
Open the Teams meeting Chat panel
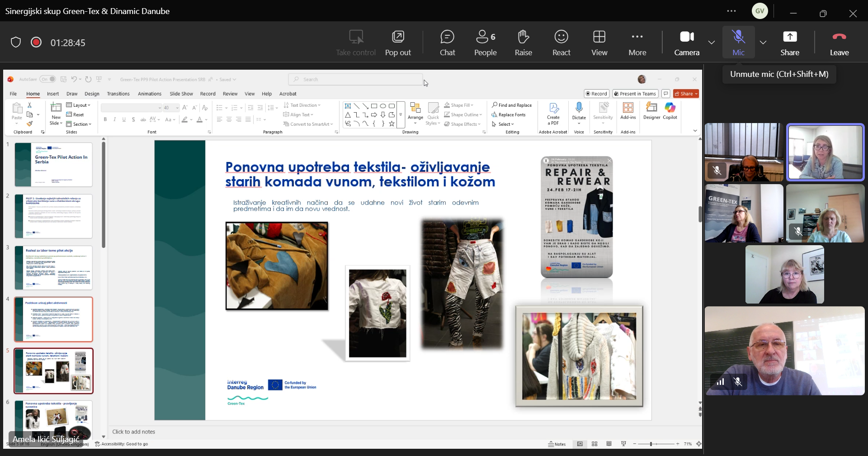pos(447,43)
